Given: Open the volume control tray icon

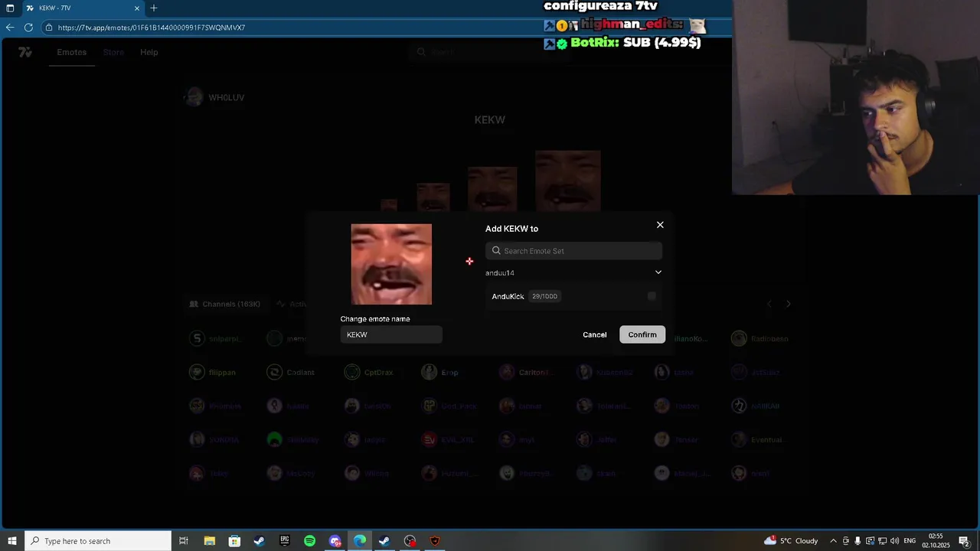Looking at the screenshot, I should click(x=894, y=541).
